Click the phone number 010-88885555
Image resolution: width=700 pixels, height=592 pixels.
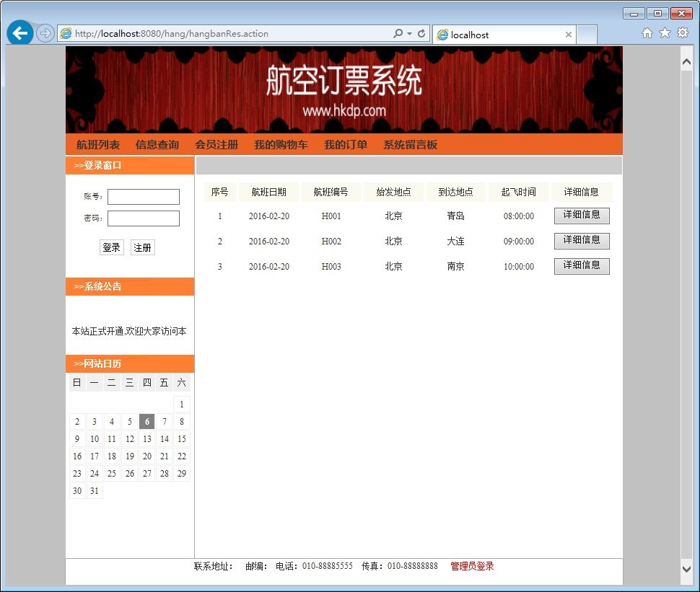(x=327, y=566)
